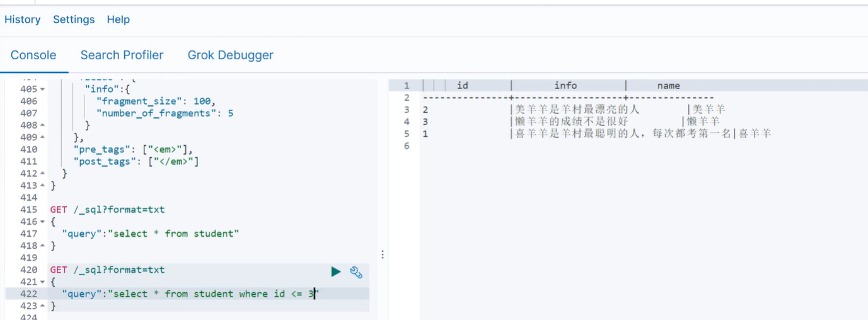The height and width of the screenshot is (320, 868).
Task: Collapse the code fold at line 405
Action: click(x=42, y=90)
